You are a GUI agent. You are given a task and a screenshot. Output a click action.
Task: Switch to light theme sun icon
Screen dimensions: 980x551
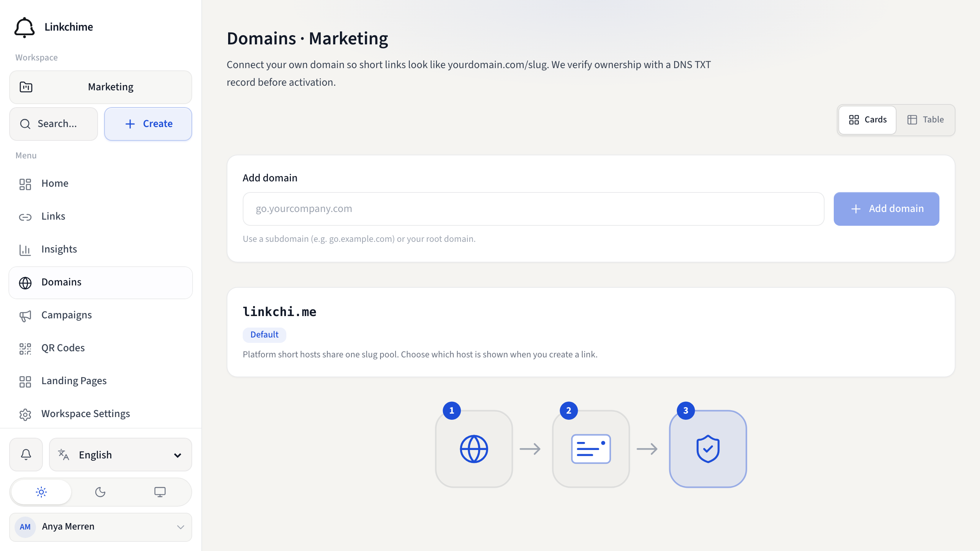41,492
